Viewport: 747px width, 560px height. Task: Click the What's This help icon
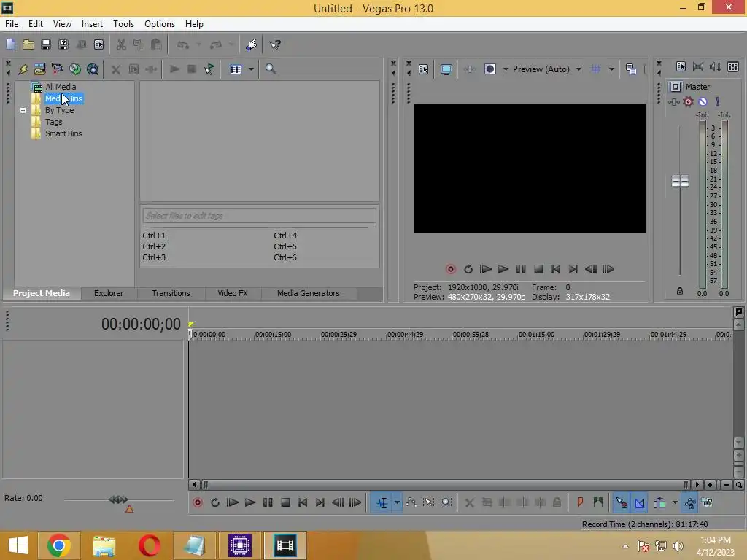click(x=275, y=44)
